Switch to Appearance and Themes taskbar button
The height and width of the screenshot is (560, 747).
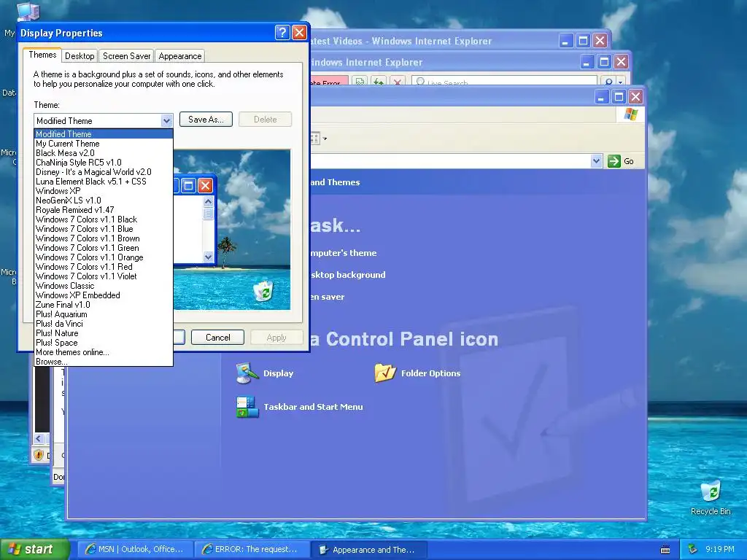point(368,550)
